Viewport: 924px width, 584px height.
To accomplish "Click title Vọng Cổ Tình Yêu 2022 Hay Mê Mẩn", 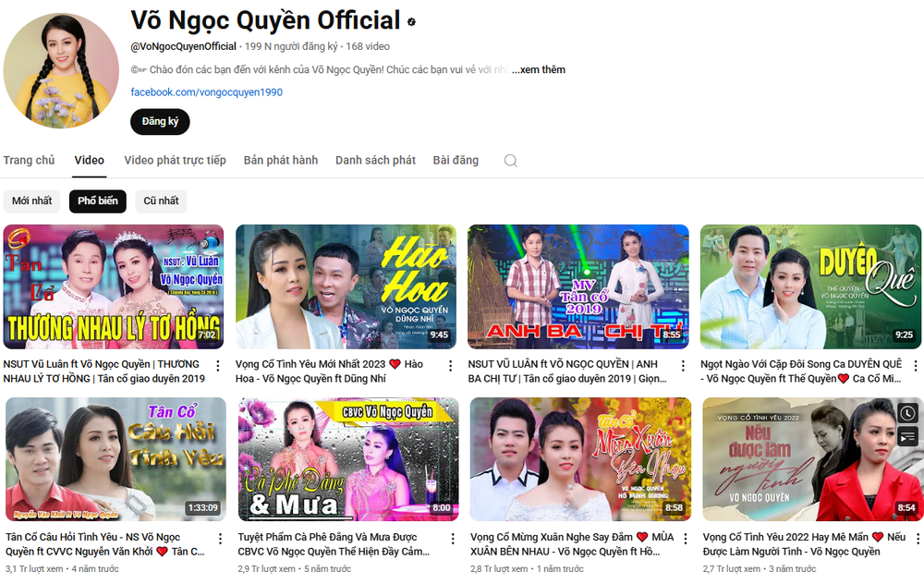I will pos(805,544).
